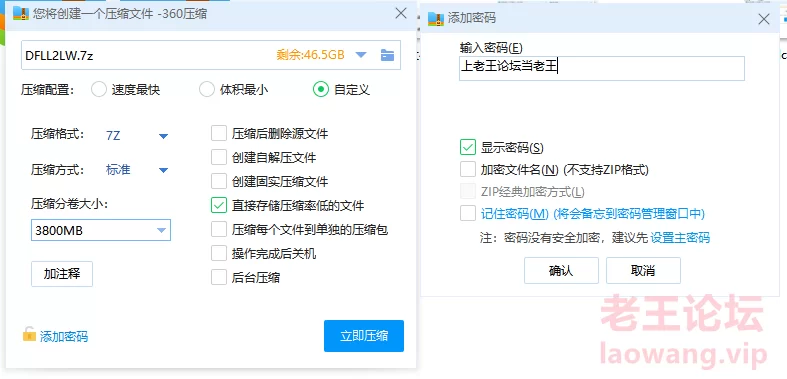Select the 速度最快 radio option

pyautogui.click(x=99, y=90)
